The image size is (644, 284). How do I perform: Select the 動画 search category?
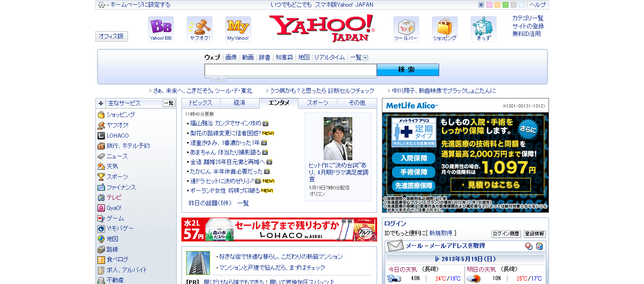[x=248, y=57]
